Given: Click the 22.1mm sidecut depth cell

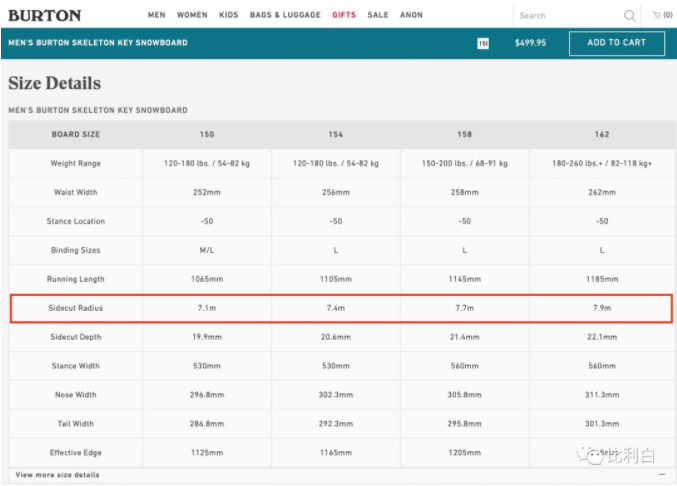Looking at the screenshot, I should pyautogui.click(x=602, y=337).
